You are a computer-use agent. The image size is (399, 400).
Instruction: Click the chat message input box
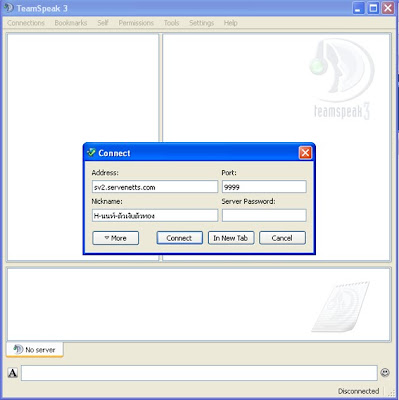199,373
